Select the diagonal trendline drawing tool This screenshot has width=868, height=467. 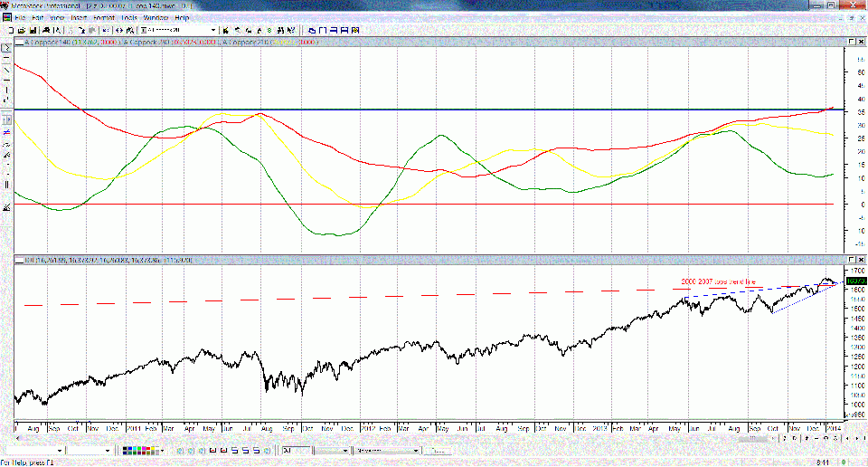pos(7,70)
